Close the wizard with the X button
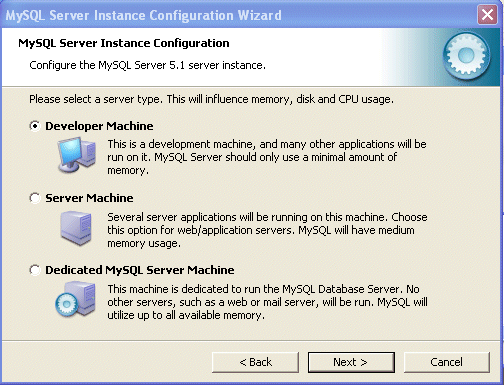Screen dimensions: 504x385 pyautogui.click(x=487, y=15)
